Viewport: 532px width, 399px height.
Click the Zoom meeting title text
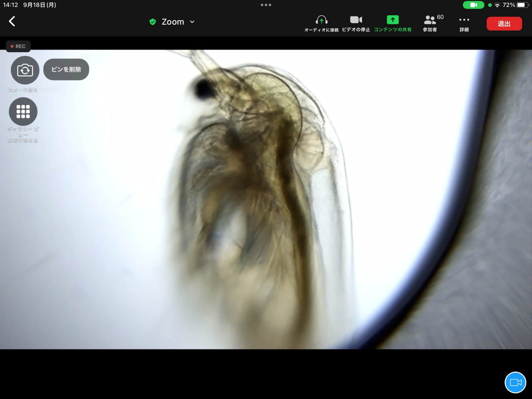click(x=173, y=22)
